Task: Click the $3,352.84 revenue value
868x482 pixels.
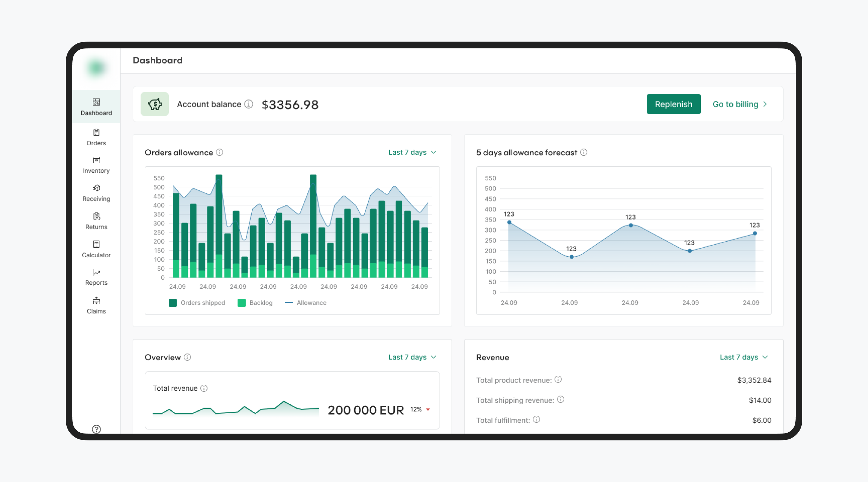Action: click(x=754, y=380)
